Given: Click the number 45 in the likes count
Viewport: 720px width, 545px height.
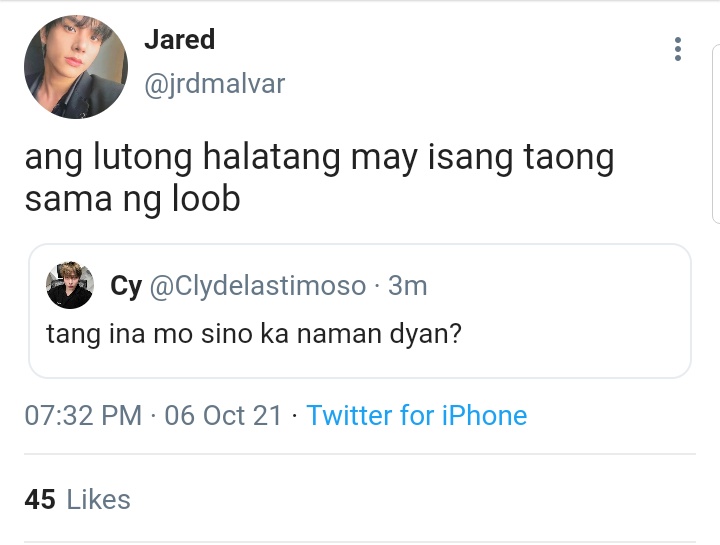Looking at the screenshot, I should click(40, 499).
